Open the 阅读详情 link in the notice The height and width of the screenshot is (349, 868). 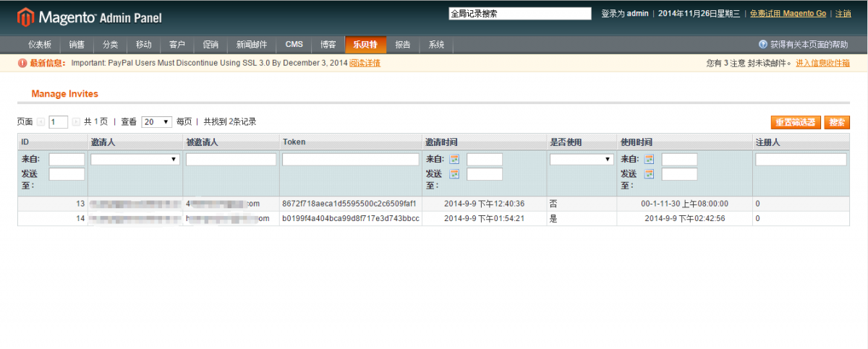pyautogui.click(x=365, y=64)
